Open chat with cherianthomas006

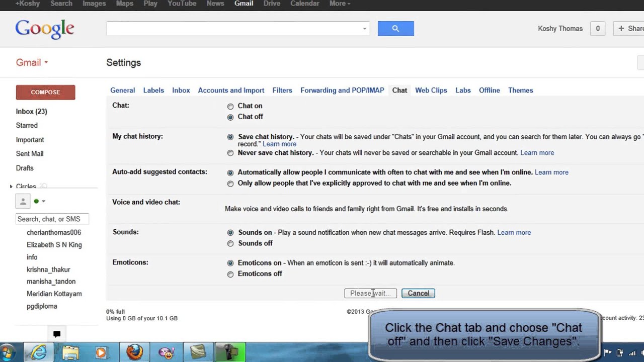pos(54,233)
